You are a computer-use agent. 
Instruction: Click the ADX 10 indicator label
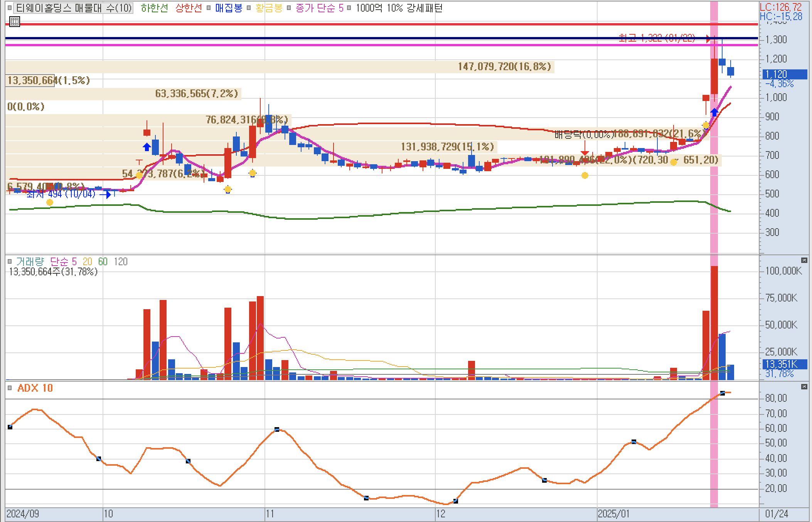(x=35, y=388)
